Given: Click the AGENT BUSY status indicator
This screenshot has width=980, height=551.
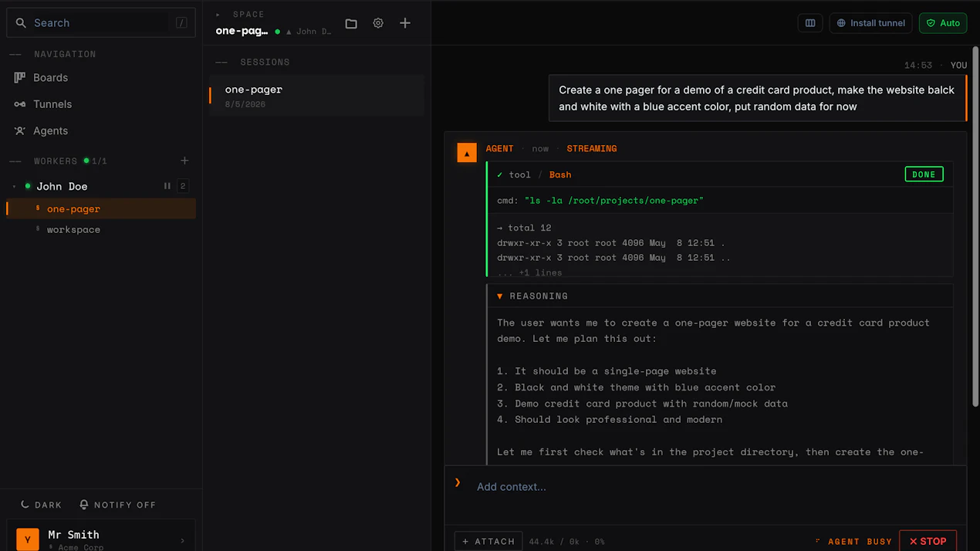Looking at the screenshot, I should click(853, 542).
